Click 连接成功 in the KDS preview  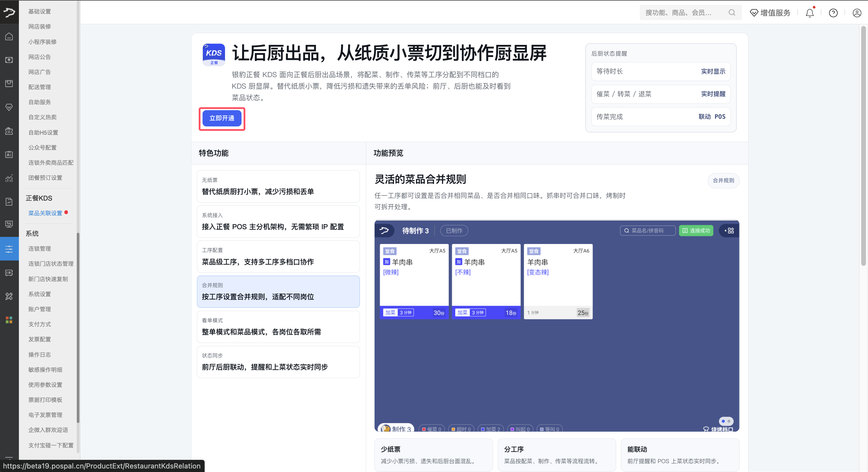(x=696, y=231)
